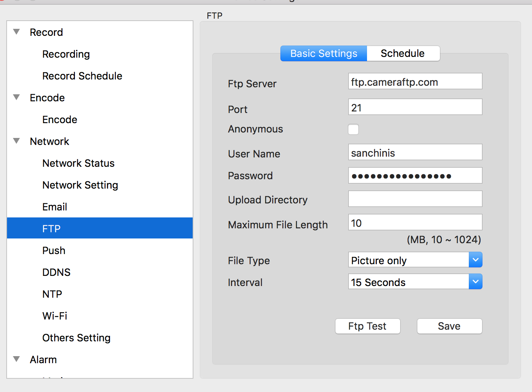Image resolution: width=532 pixels, height=392 pixels.
Task: Focus the Maximum File Length field
Action: click(415, 222)
